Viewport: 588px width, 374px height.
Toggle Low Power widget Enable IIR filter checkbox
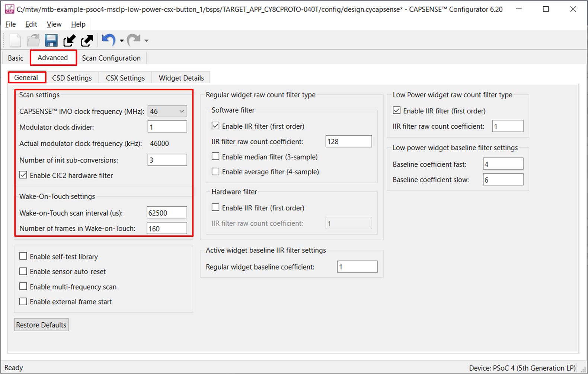397,110
